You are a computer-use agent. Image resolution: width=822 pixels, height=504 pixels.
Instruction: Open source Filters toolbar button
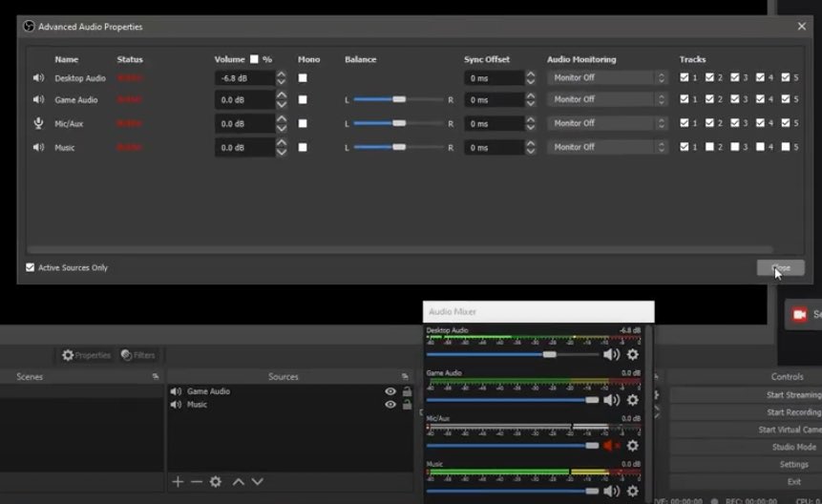pos(137,355)
